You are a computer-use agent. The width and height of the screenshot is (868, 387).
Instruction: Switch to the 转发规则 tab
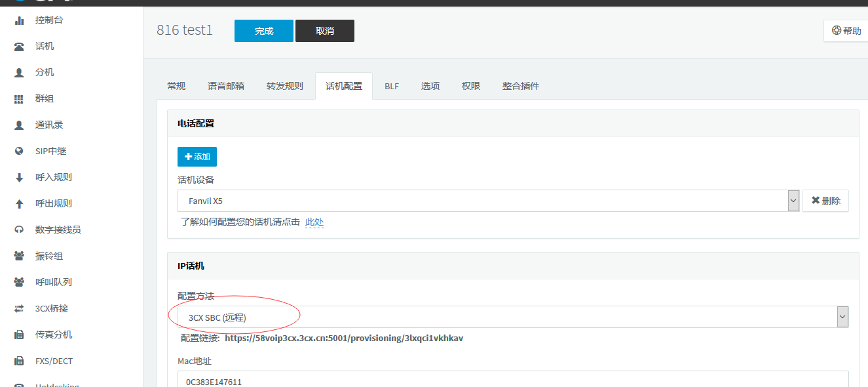coord(285,86)
